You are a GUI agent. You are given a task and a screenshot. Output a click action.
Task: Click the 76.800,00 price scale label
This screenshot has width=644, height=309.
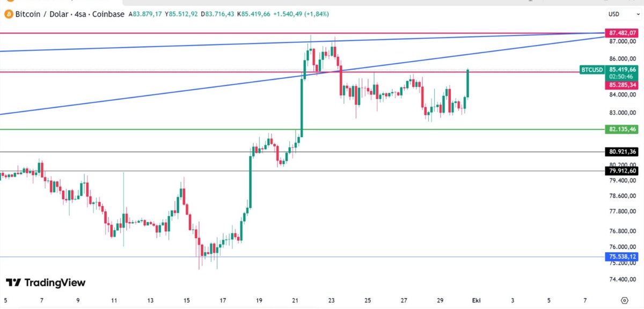(x=622, y=231)
